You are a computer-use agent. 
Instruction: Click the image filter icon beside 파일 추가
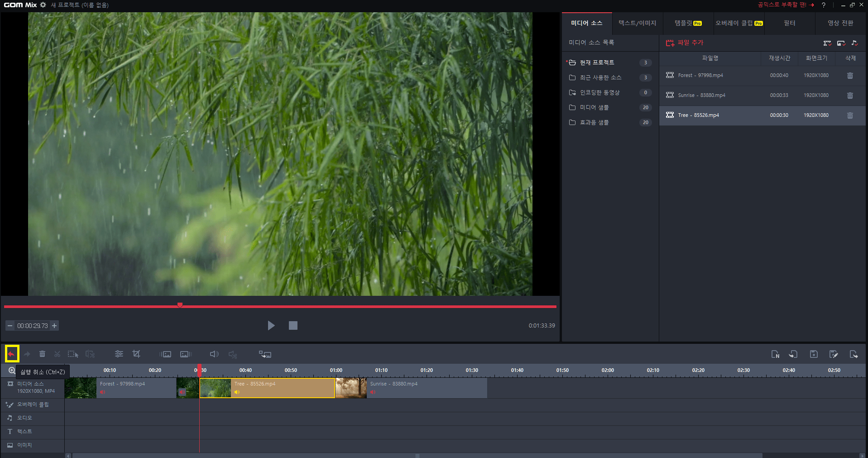[841, 43]
